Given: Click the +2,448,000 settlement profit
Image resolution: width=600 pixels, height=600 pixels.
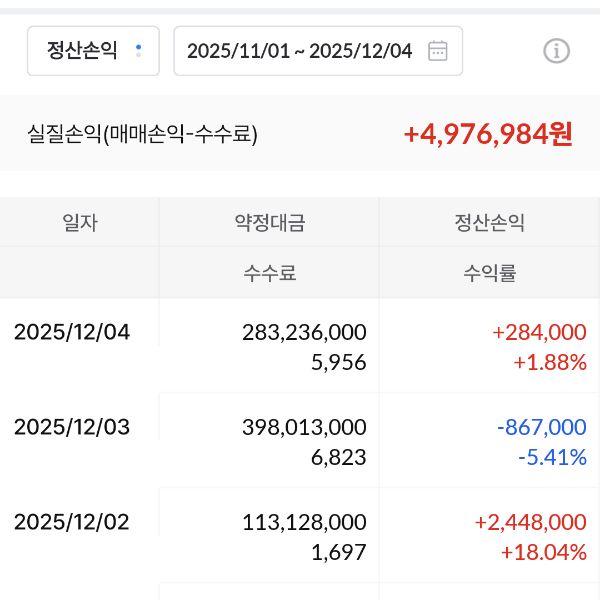Looking at the screenshot, I should tap(530, 522).
